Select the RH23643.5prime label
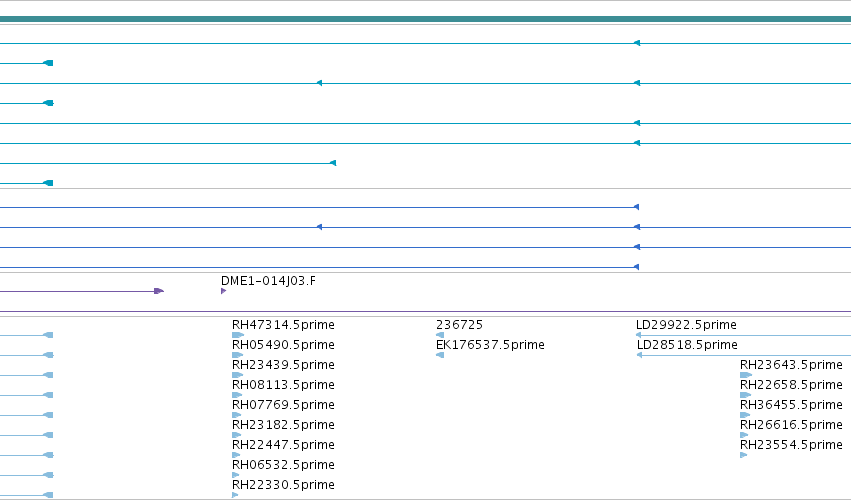Screen dimensions: 851x500 791,365
